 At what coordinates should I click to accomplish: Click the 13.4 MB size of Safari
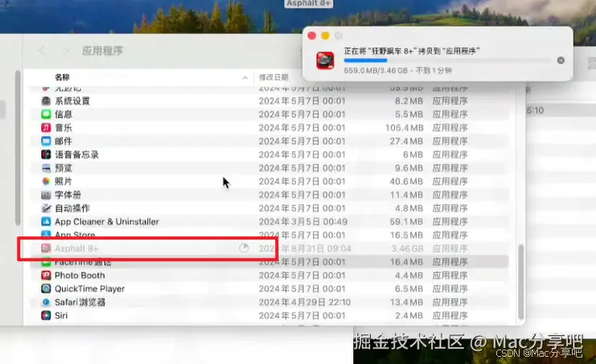tap(407, 302)
